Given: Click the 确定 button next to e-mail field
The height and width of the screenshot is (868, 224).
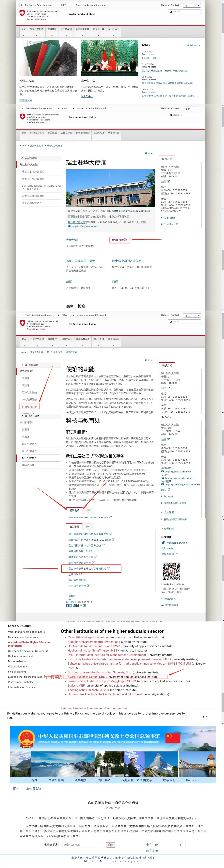Looking at the screenshot, I should (111, 845).
